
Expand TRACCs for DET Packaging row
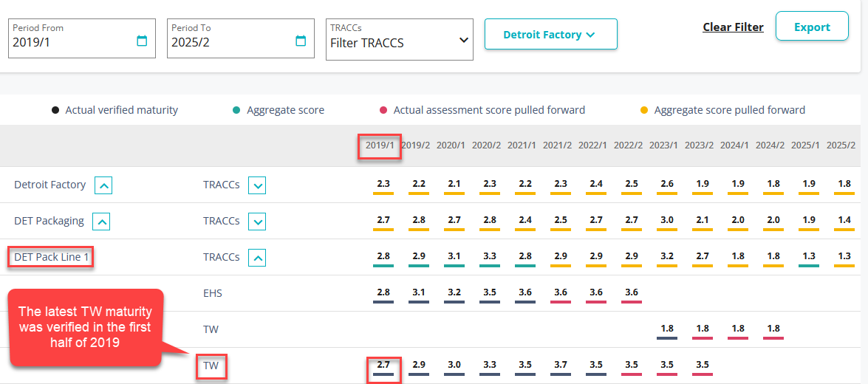click(x=257, y=222)
